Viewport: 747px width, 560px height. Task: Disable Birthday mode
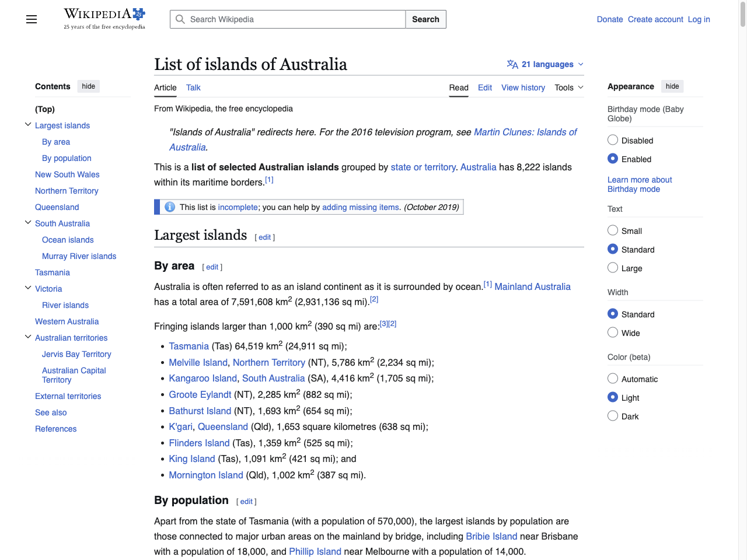point(613,139)
